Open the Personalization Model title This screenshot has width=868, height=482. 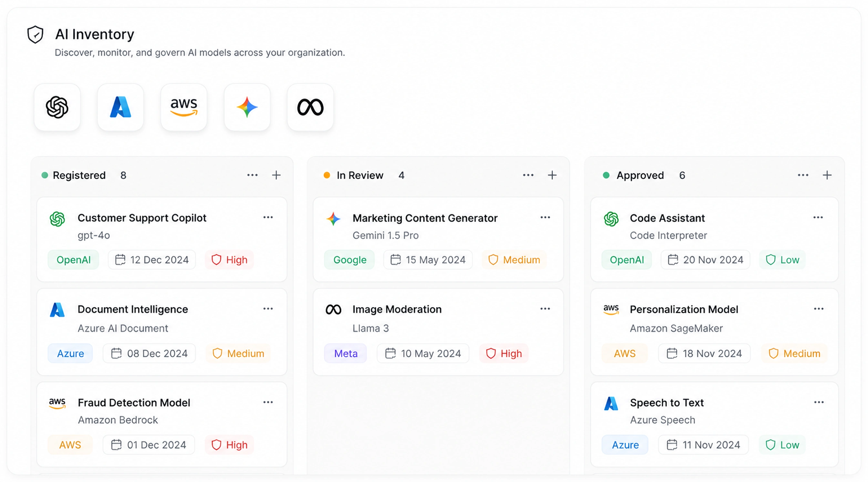684,309
